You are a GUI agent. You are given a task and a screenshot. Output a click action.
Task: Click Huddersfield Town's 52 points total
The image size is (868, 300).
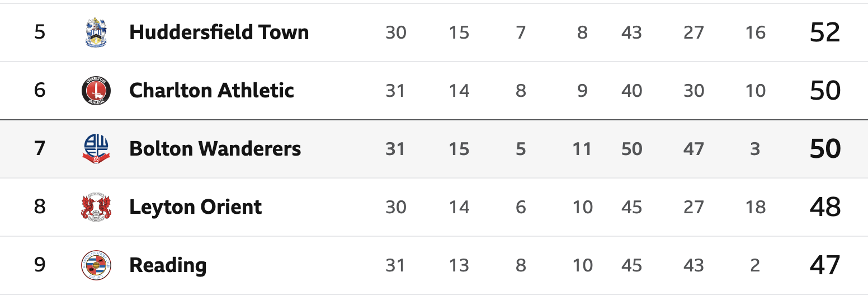tap(825, 32)
